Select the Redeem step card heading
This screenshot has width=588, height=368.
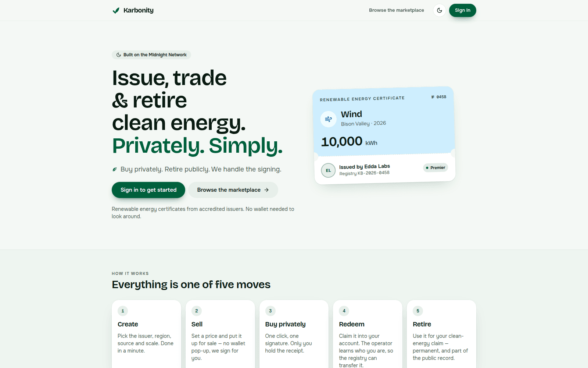pyautogui.click(x=352, y=324)
